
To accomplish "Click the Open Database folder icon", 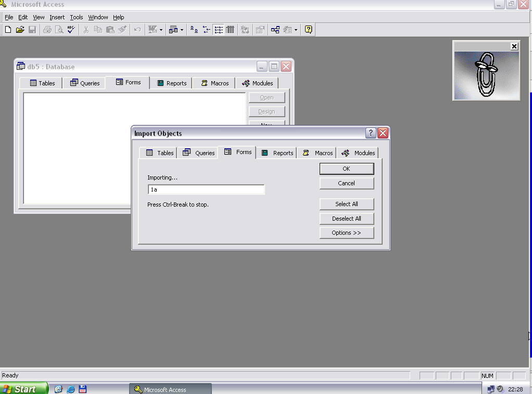I will click(20, 30).
